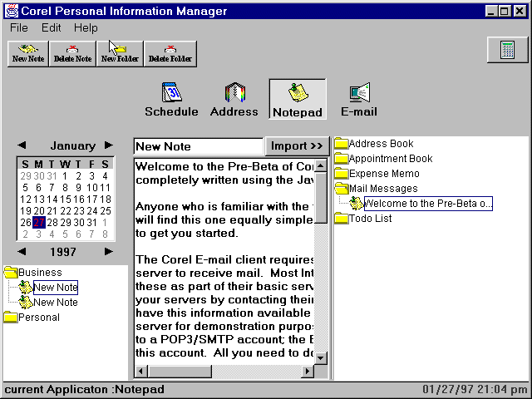The height and width of the screenshot is (399, 532).
Task: Click the vertical scrollbar down arrow
Action: pos(321,358)
